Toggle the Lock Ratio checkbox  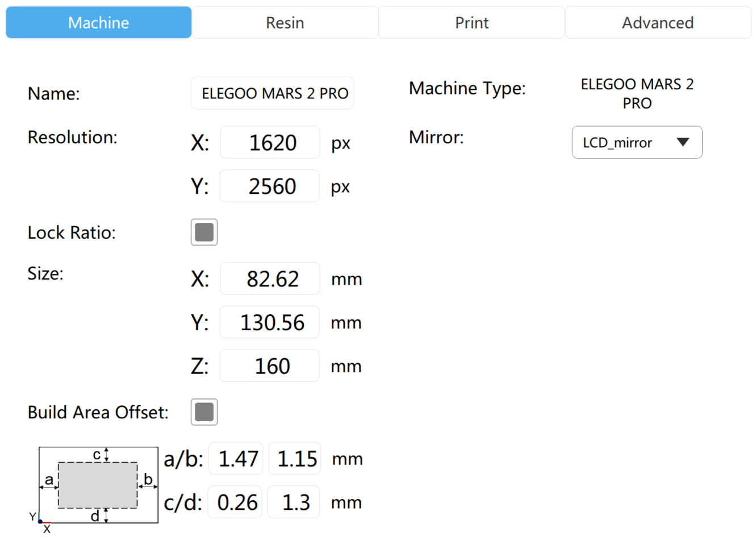(204, 232)
